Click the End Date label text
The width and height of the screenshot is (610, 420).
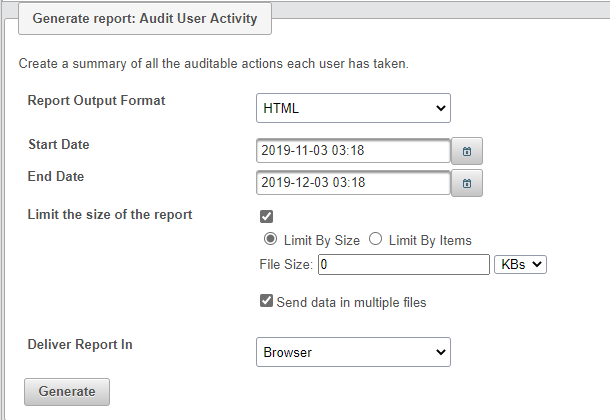click(x=56, y=177)
